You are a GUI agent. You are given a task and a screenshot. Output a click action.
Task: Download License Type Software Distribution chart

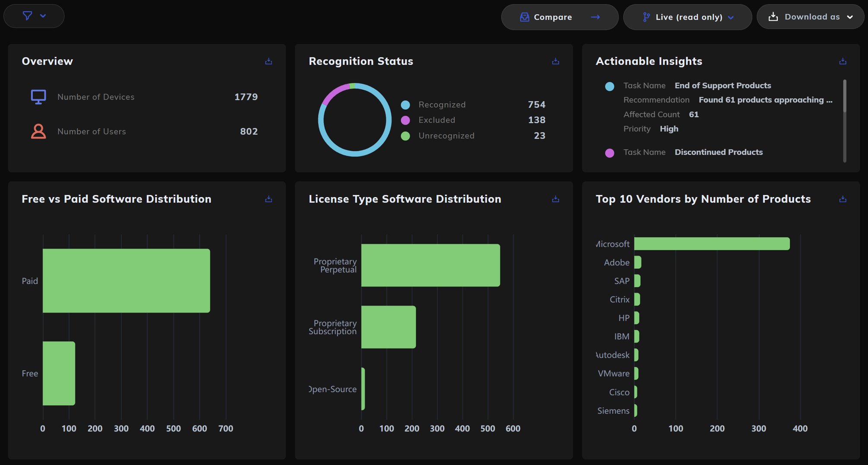[556, 199]
